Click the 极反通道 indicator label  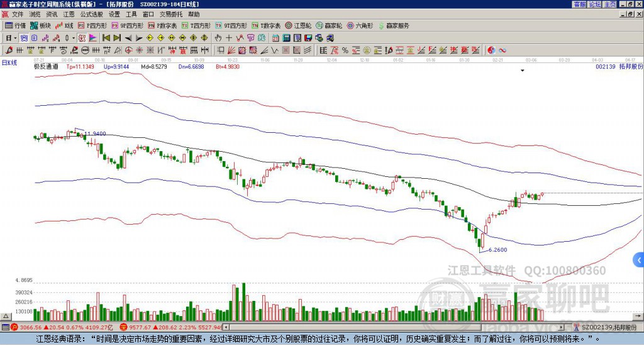[46, 67]
